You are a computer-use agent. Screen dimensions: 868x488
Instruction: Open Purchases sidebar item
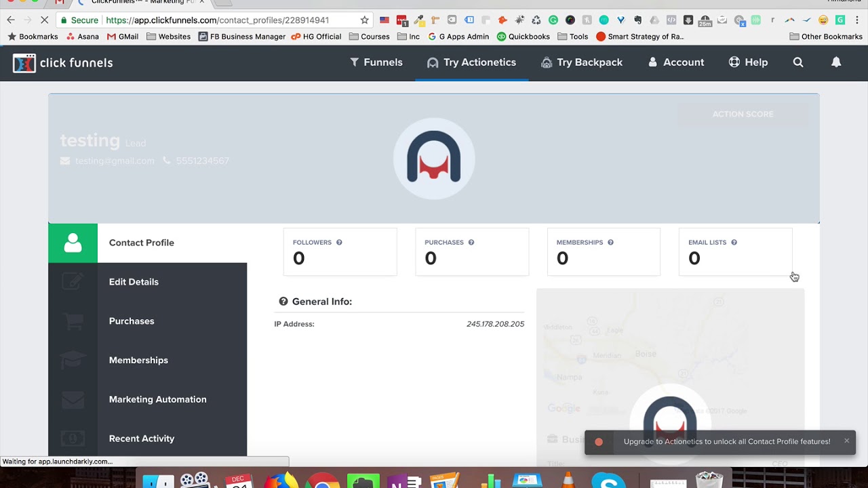tap(148, 321)
